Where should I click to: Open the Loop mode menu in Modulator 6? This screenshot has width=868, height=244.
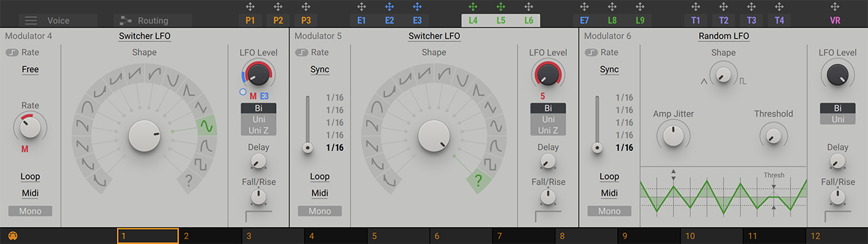(x=609, y=176)
